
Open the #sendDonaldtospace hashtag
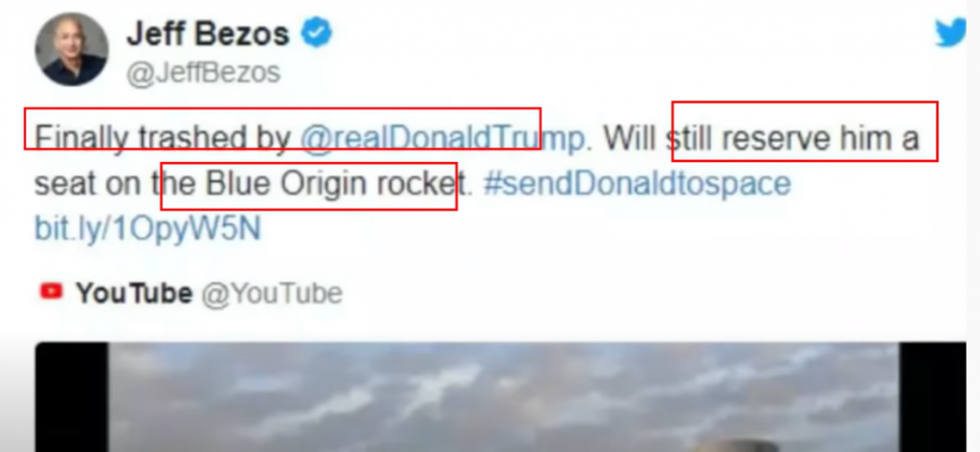point(636,184)
